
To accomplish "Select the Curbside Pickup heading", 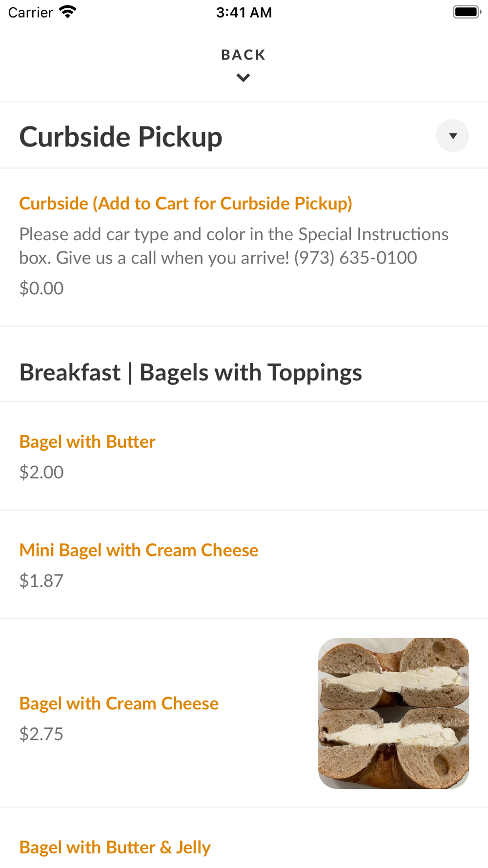I will point(121,137).
